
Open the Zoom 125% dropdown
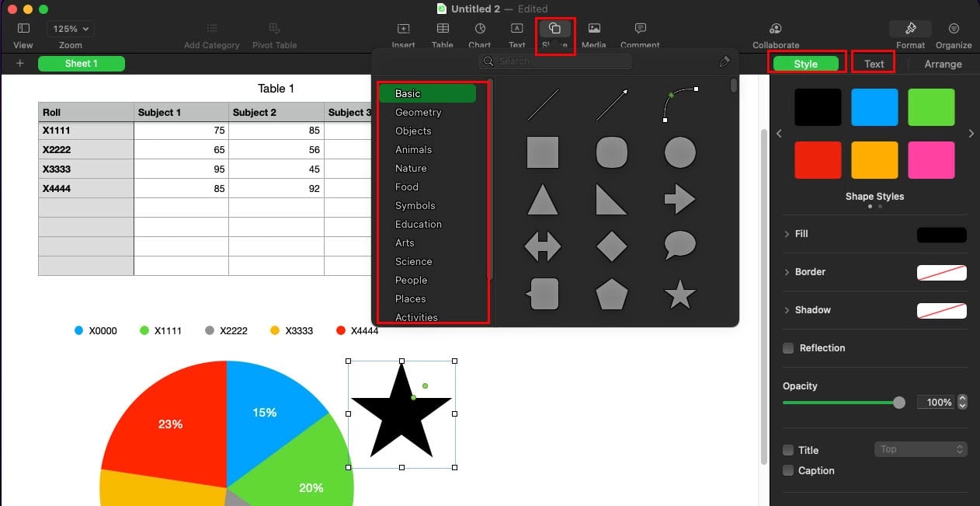70,29
